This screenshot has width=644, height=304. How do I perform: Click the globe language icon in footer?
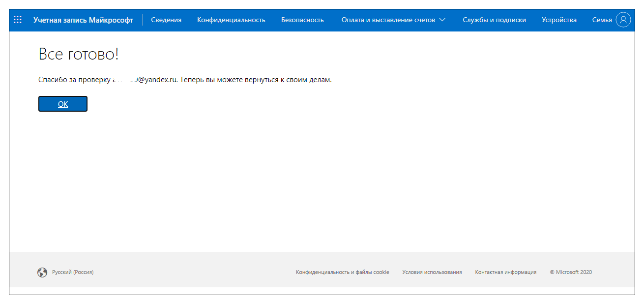[x=42, y=272]
